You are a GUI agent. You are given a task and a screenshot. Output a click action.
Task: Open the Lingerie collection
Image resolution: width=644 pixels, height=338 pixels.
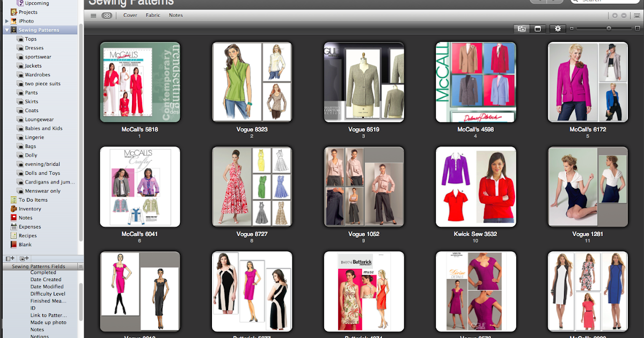(x=34, y=137)
